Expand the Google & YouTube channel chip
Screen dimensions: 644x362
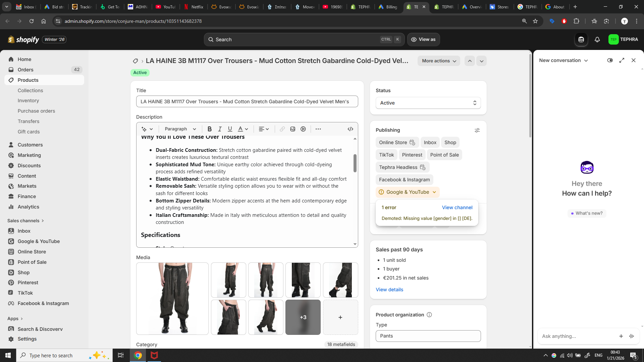tap(408, 192)
